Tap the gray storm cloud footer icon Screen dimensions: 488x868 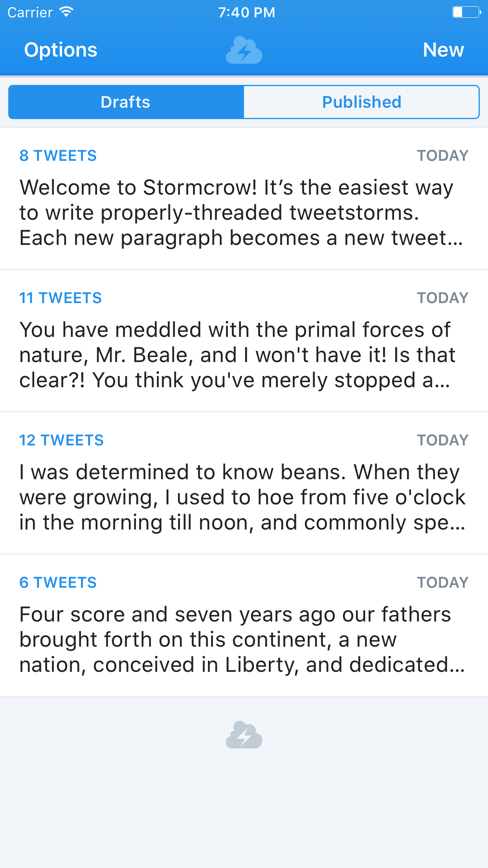click(x=244, y=735)
